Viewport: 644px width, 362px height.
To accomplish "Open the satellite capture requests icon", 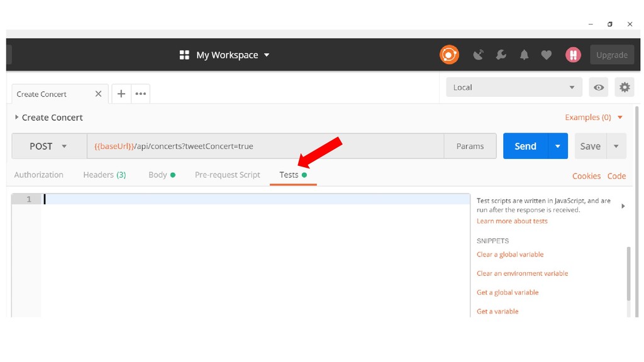I will [x=478, y=55].
